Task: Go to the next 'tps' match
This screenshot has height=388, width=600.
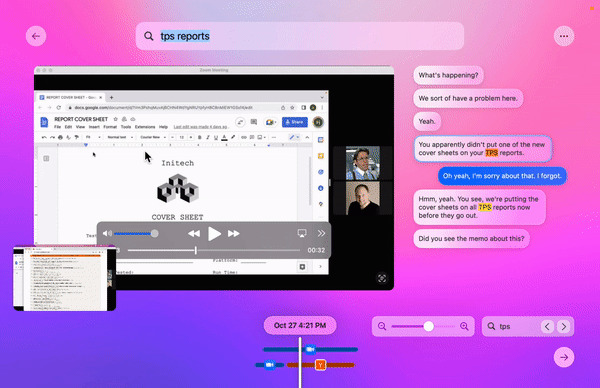Action: [563, 326]
